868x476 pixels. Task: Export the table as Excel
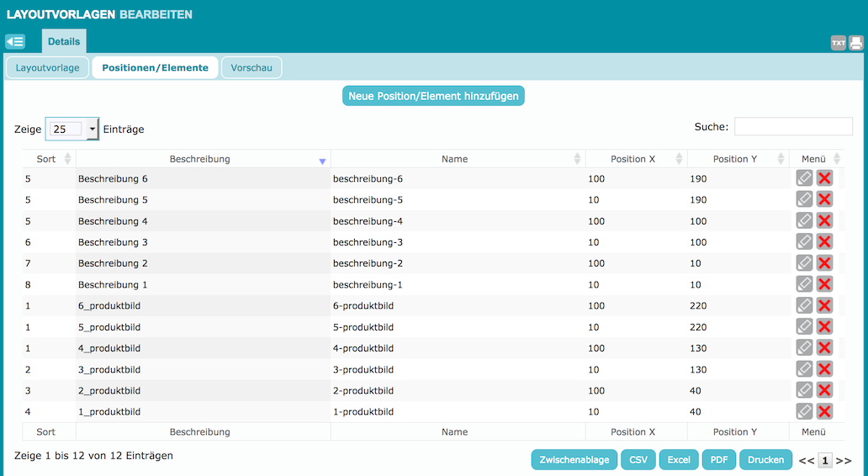[679, 460]
